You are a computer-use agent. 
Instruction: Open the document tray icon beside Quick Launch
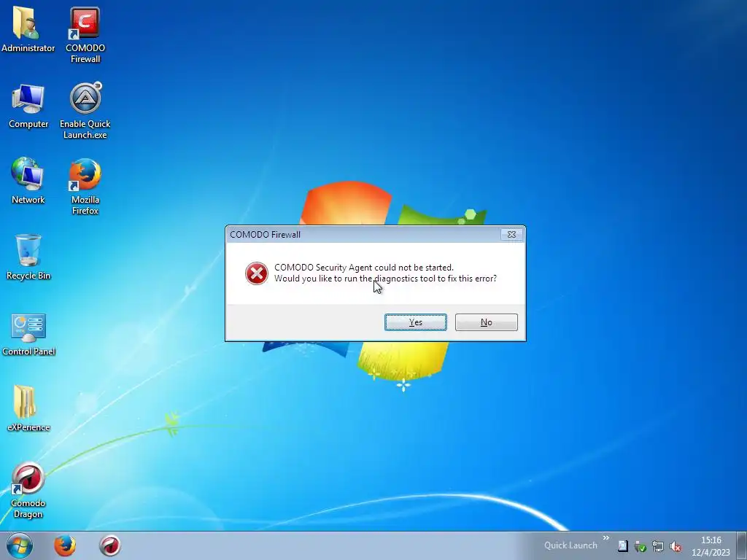click(x=623, y=546)
